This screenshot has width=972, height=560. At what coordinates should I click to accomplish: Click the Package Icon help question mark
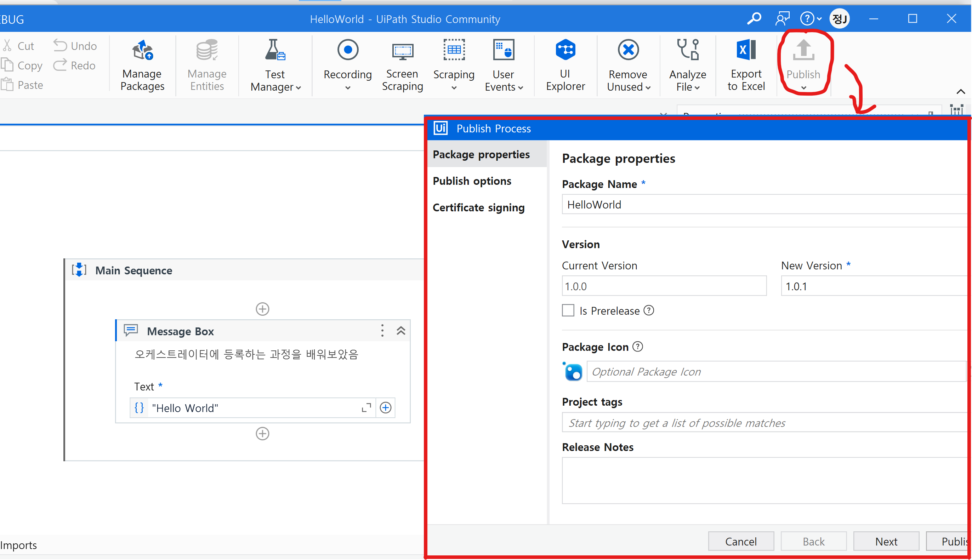638,347
